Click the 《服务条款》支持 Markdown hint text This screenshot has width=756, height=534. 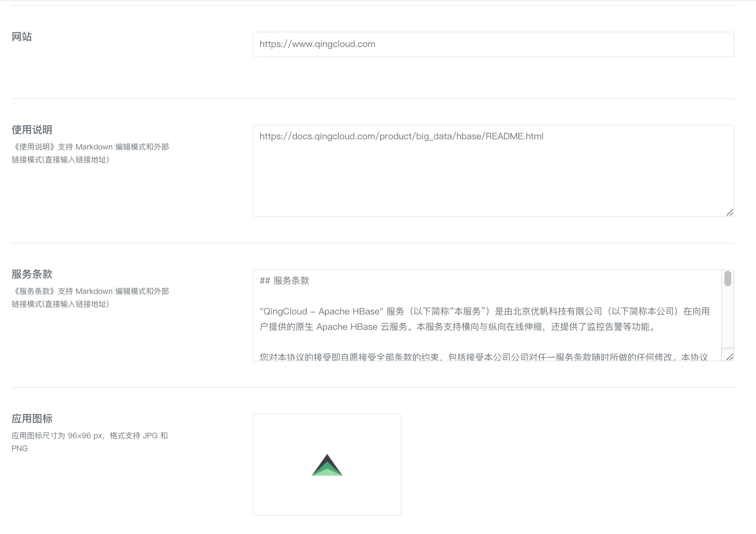(91, 298)
